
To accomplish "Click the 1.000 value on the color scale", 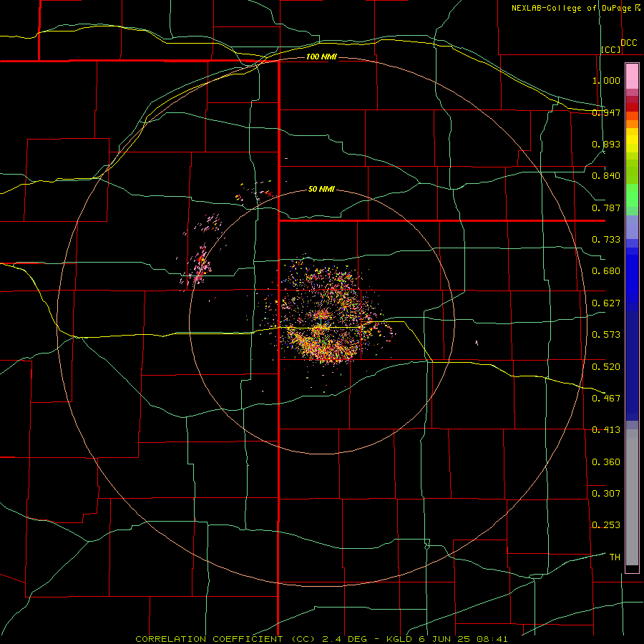I will click(x=606, y=80).
